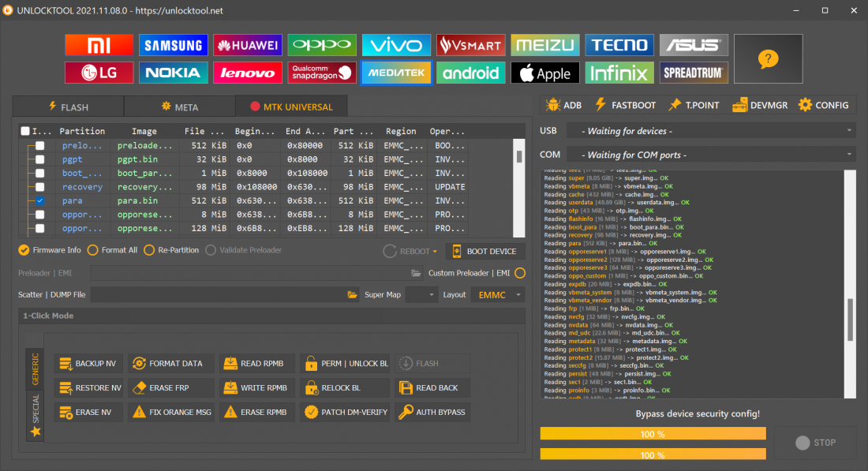This screenshot has height=471, width=868.
Task: Toggle the Firmware Info option
Action: coord(49,250)
